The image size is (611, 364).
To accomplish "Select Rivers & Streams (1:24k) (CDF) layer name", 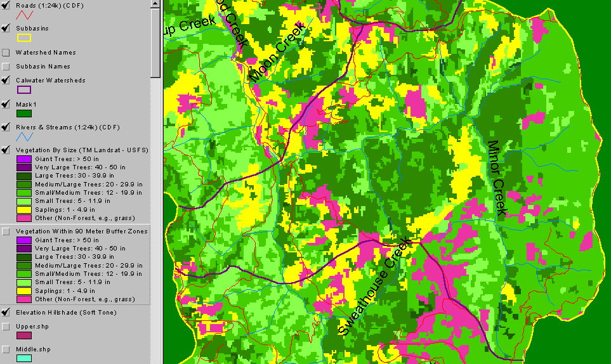I will 68,127.
